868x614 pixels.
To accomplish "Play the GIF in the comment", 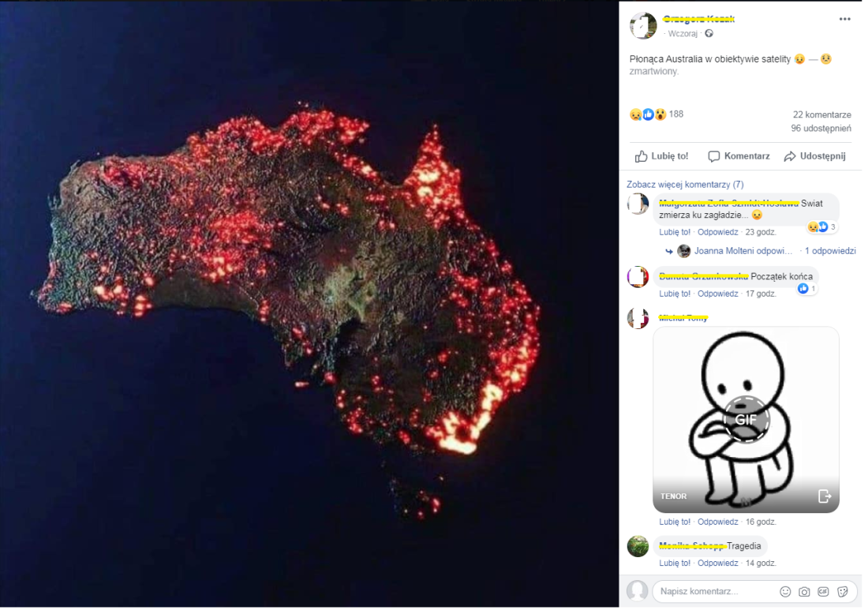I will point(746,419).
